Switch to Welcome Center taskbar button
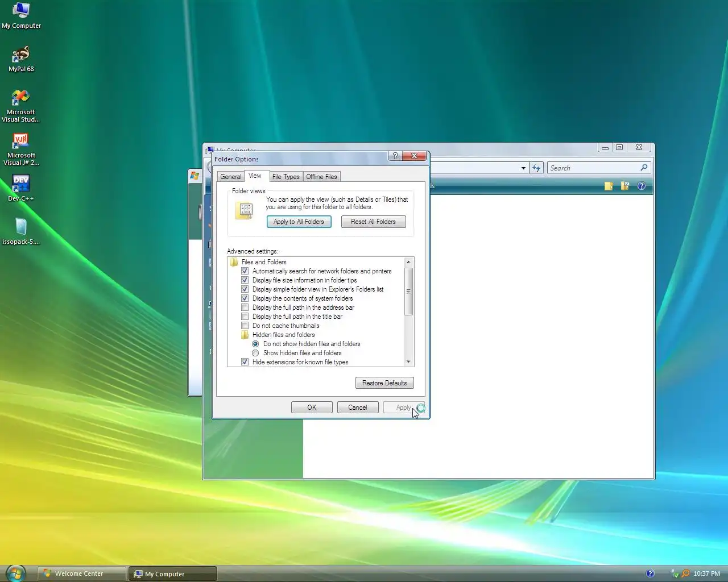The height and width of the screenshot is (582, 728). coord(82,573)
